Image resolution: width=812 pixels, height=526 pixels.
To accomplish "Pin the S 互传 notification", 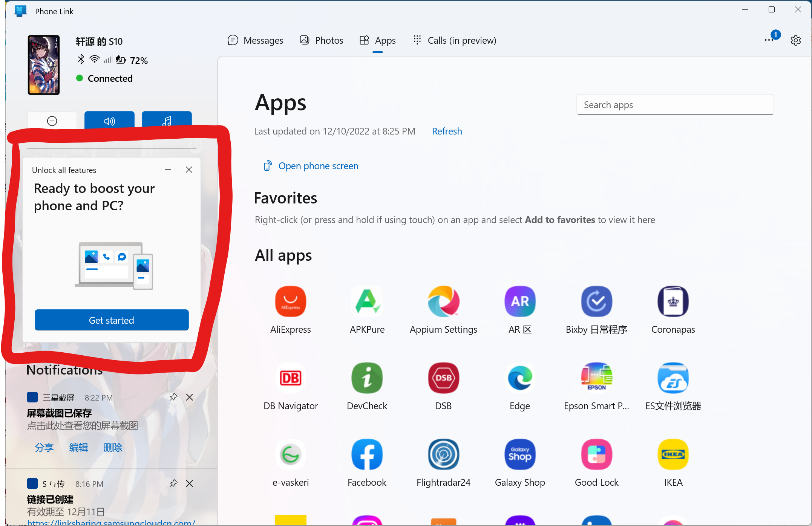I will (x=173, y=483).
